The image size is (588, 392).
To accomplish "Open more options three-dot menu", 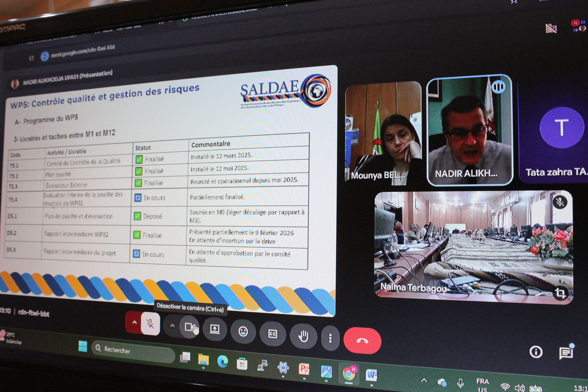I will 330,338.
